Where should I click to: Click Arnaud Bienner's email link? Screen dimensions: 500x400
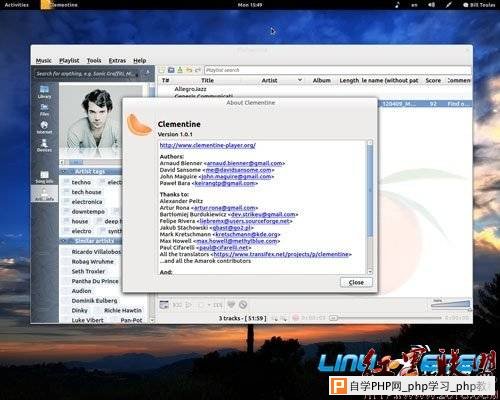tap(244, 163)
